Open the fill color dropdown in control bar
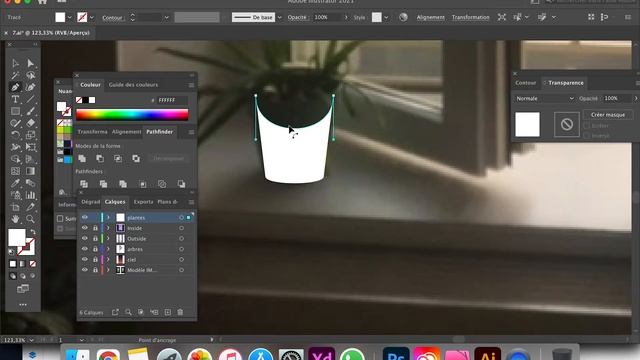 click(x=69, y=18)
